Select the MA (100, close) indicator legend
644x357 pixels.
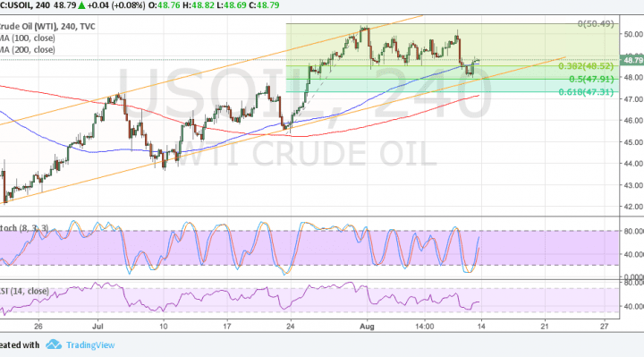(28, 38)
